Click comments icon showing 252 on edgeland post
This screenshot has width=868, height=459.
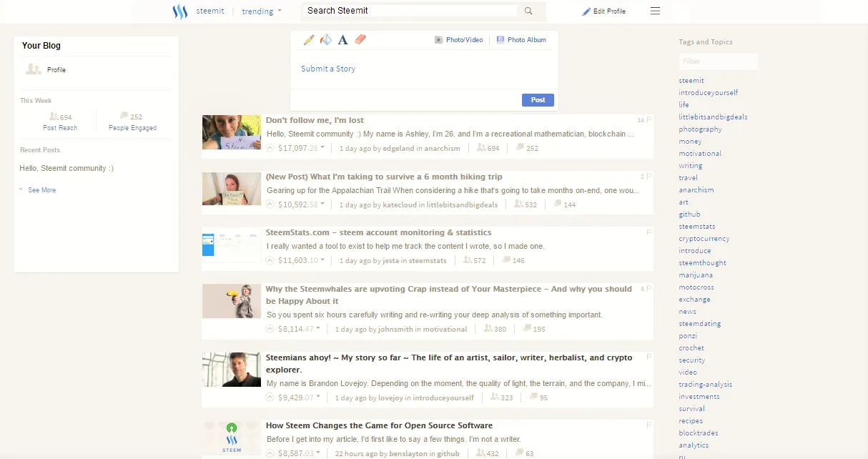520,147
